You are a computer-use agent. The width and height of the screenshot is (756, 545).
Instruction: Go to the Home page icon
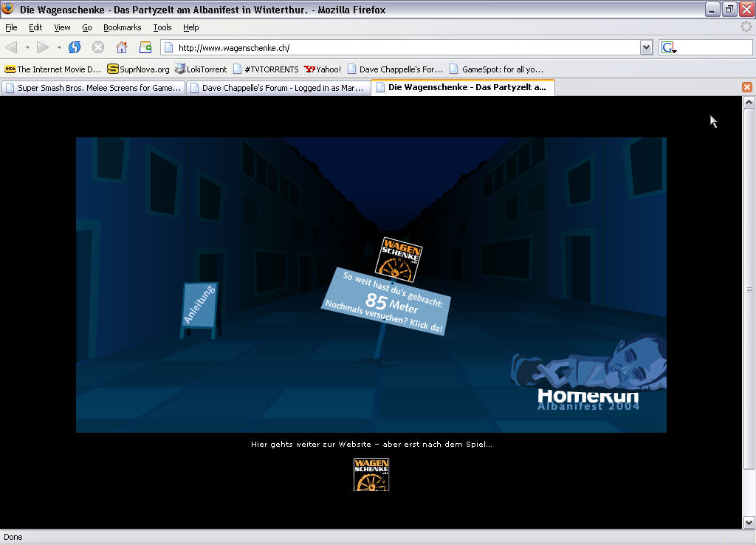tap(122, 47)
